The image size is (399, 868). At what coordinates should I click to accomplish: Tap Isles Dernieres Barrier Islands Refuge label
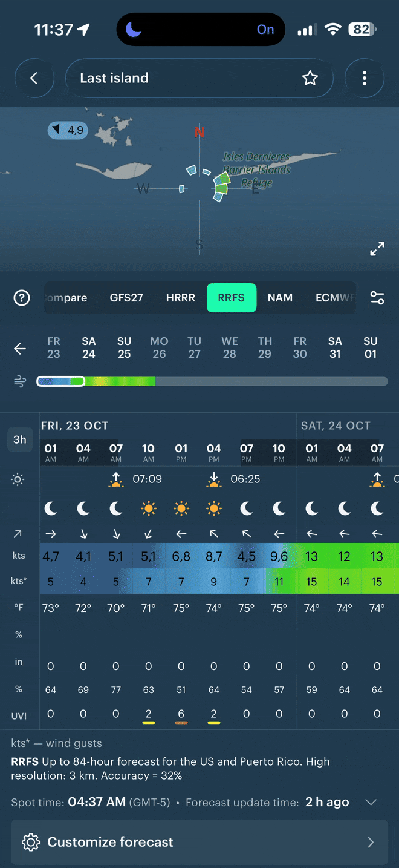[256, 169]
